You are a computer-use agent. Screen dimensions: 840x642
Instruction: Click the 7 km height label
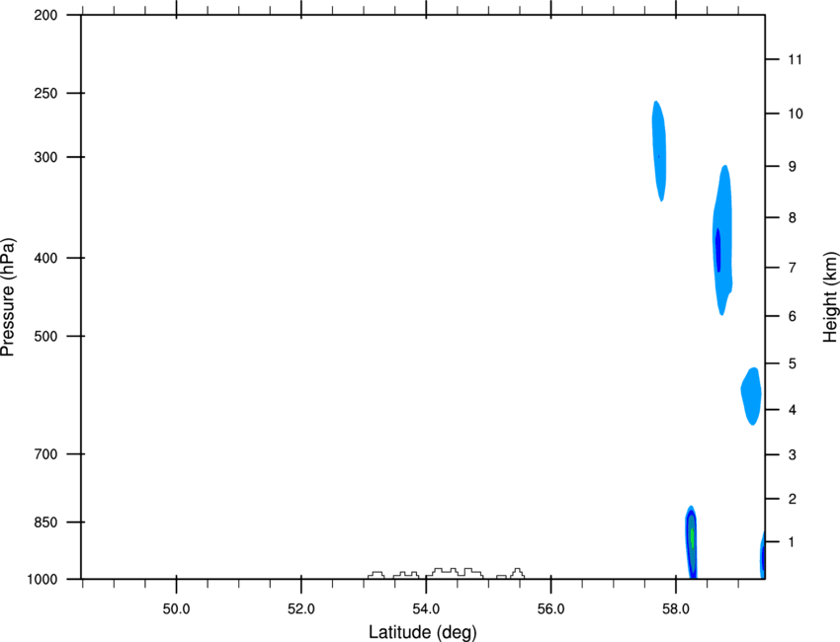(x=793, y=268)
